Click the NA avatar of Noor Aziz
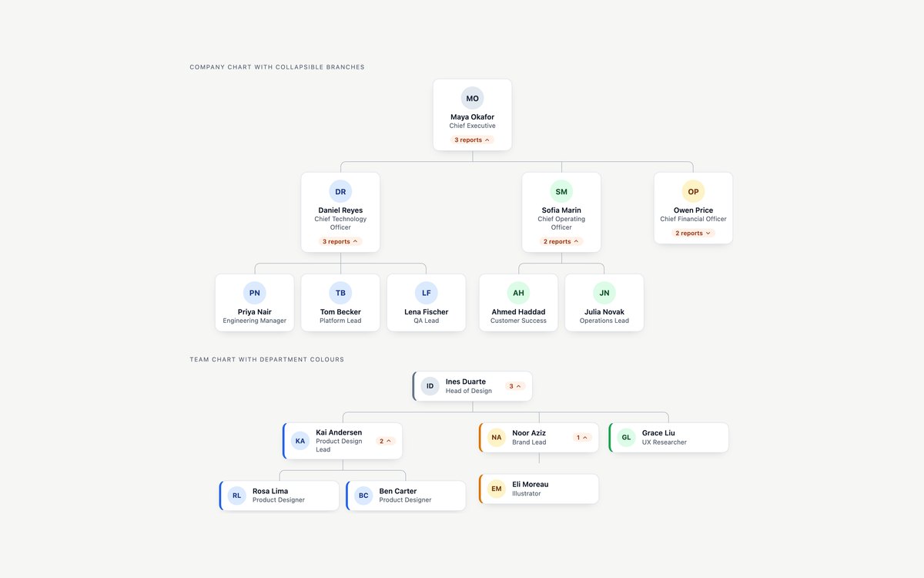Image resolution: width=924 pixels, height=578 pixels. (x=497, y=438)
